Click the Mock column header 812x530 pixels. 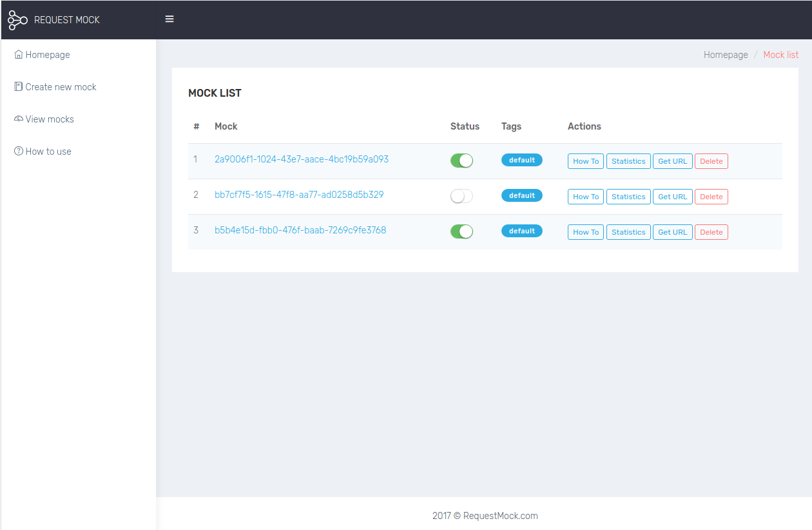point(226,126)
